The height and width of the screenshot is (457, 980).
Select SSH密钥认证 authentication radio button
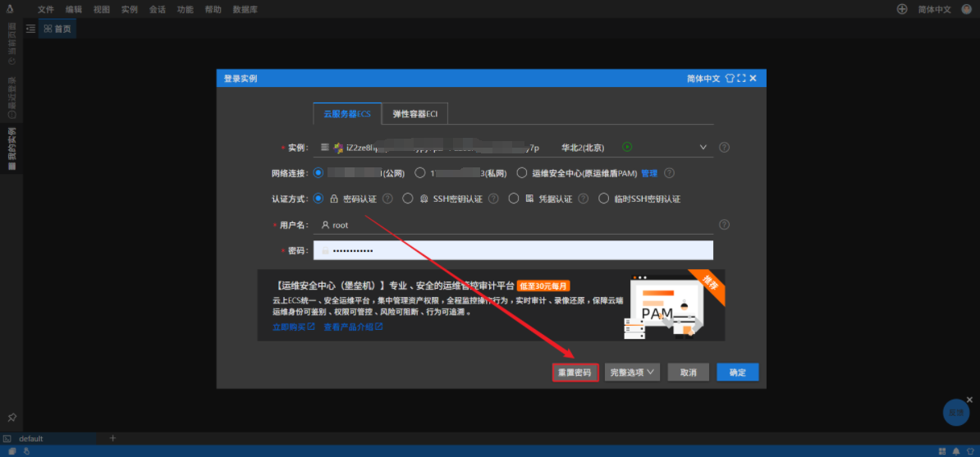point(408,199)
